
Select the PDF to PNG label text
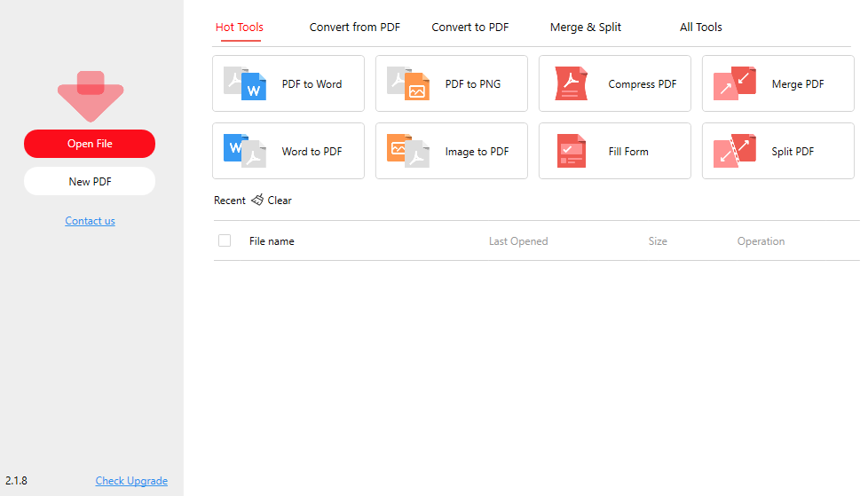[x=473, y=84]
